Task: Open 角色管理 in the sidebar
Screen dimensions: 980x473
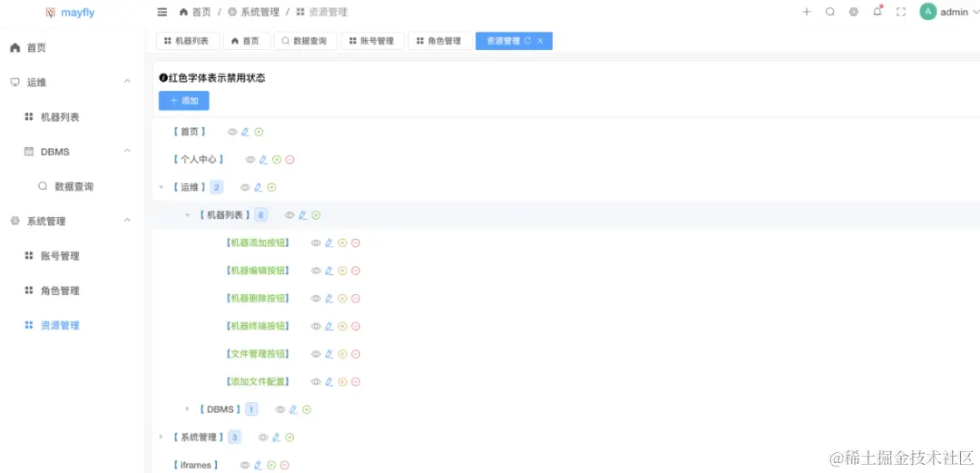Action: pos(72,291)
